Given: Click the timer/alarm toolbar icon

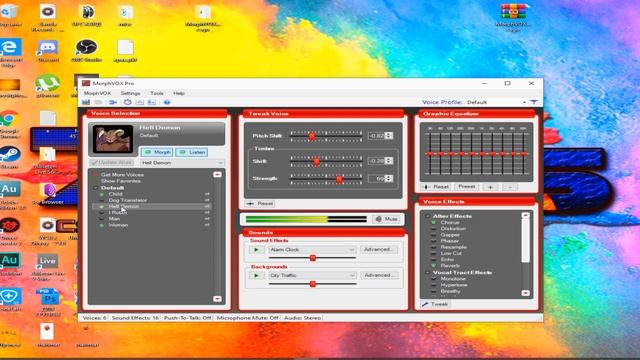Looking at the screenshot, I should [128, 102].
